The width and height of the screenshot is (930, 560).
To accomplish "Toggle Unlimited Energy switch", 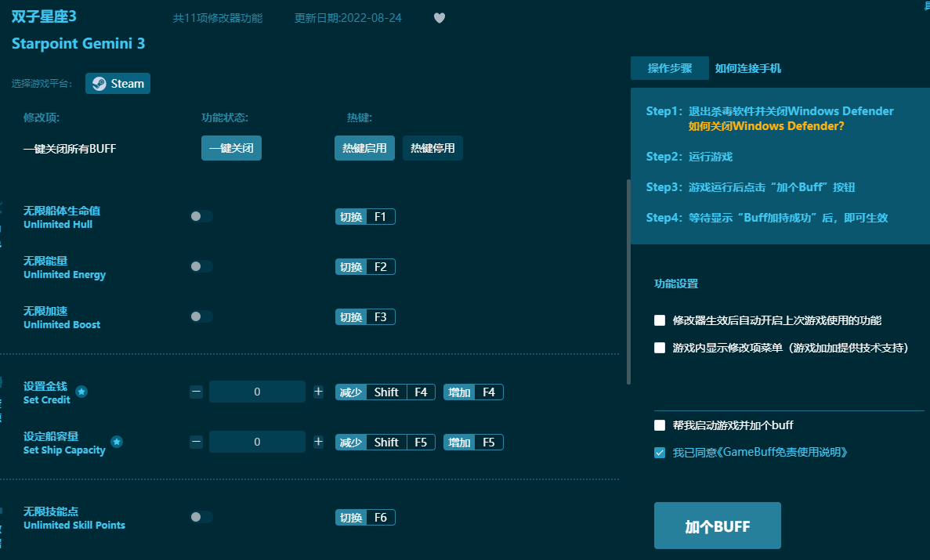I will [201, 266].
